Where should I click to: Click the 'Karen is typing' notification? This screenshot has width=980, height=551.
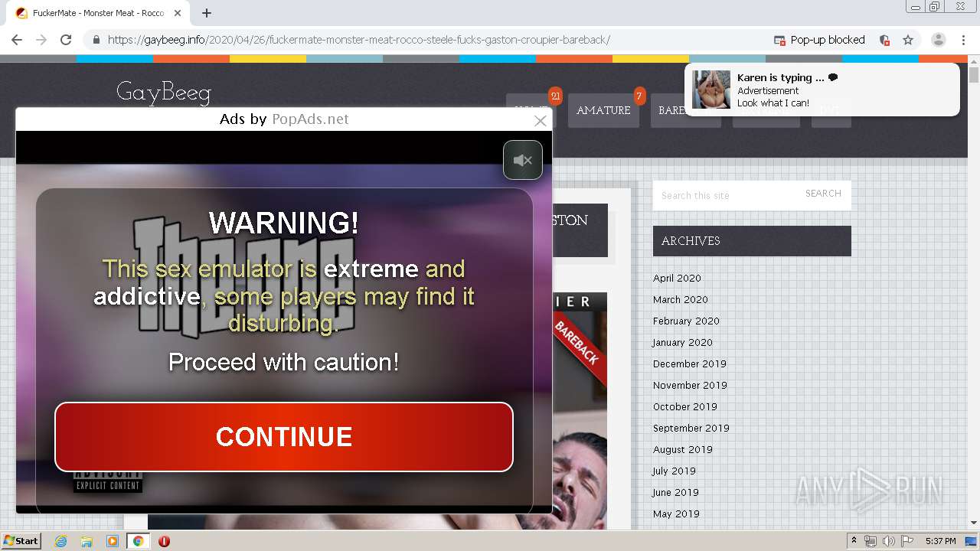click(x=822, y=90)
